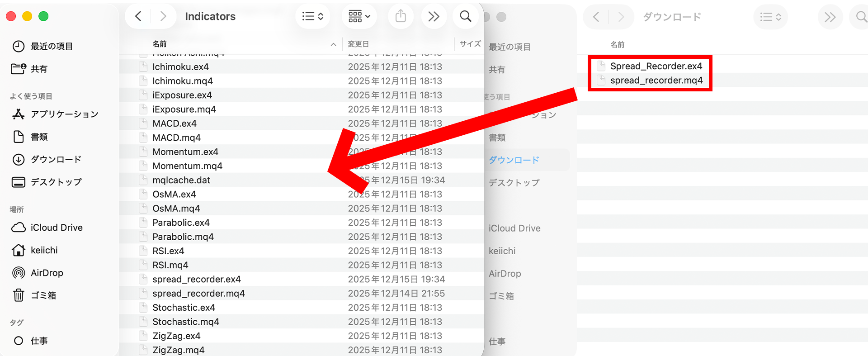The width and height of the screenshot is (868, 356).
Task: Go to keiichi home folder
Action: 44,250
